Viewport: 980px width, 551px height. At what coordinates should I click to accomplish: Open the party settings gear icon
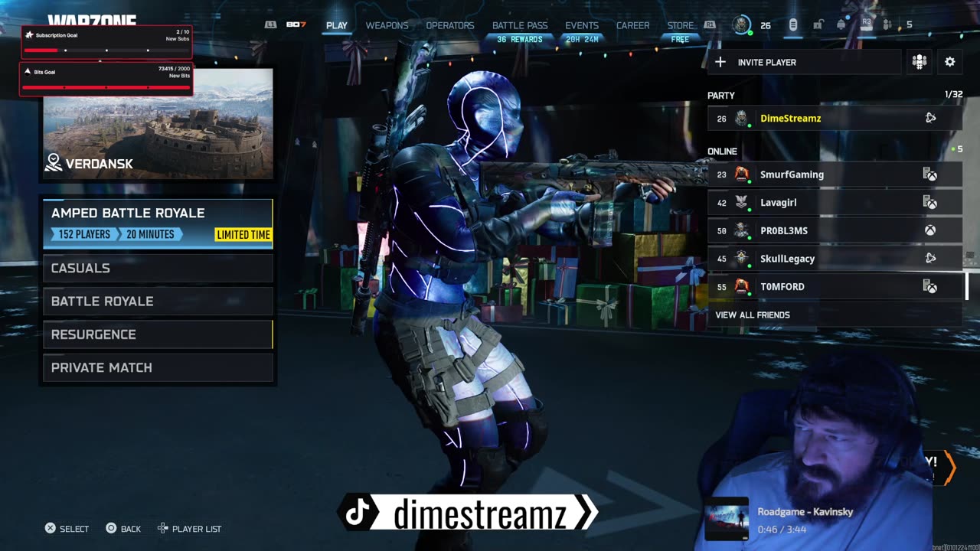coord(949,62)
